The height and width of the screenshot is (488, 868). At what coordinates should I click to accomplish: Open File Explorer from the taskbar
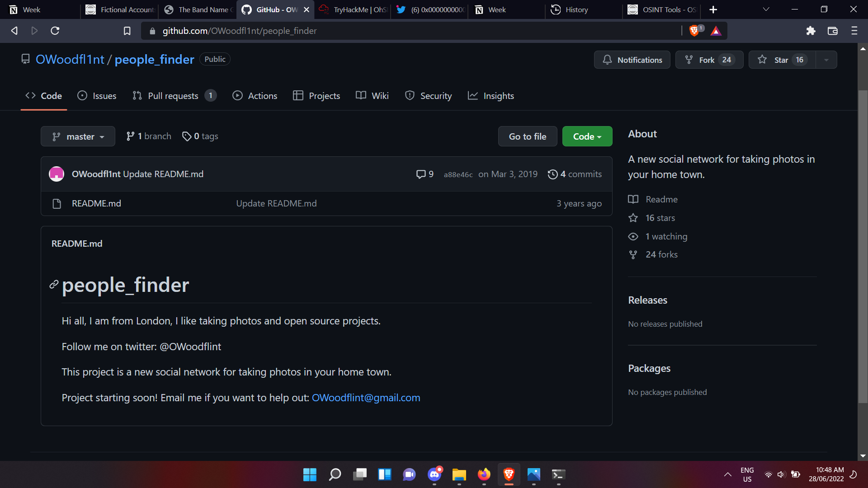point(459,474)
